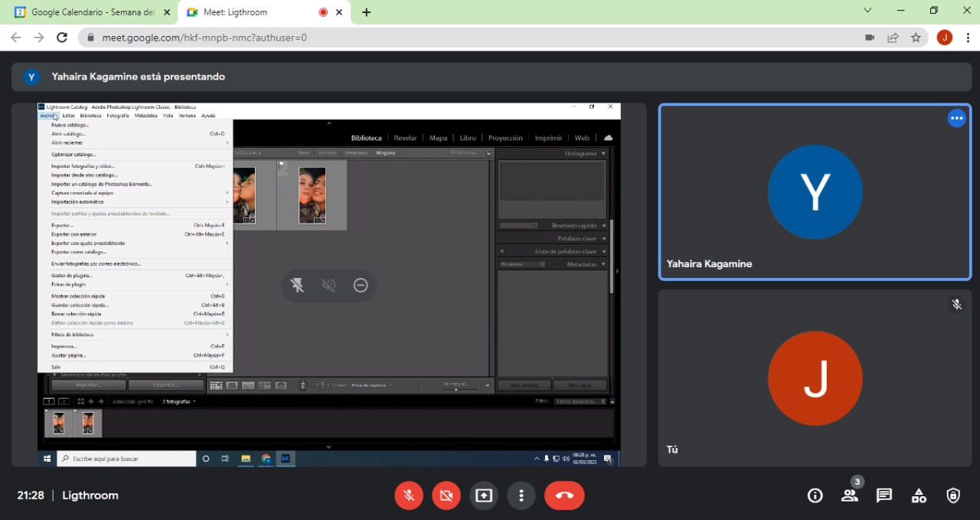This screenshot has width=980, height=520.
Task: Select the second photo in the grid
Action: [x=312, y=195]
